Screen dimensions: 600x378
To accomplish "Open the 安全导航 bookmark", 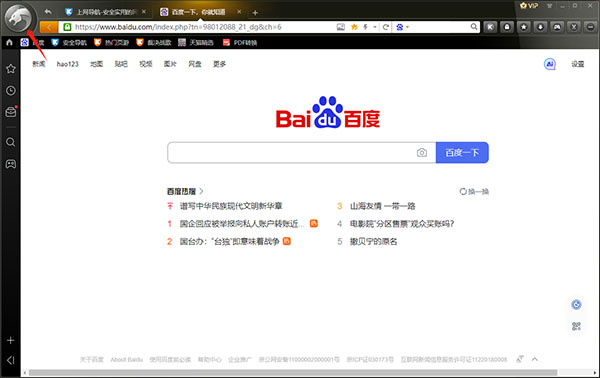I will [x=70, y=42].
